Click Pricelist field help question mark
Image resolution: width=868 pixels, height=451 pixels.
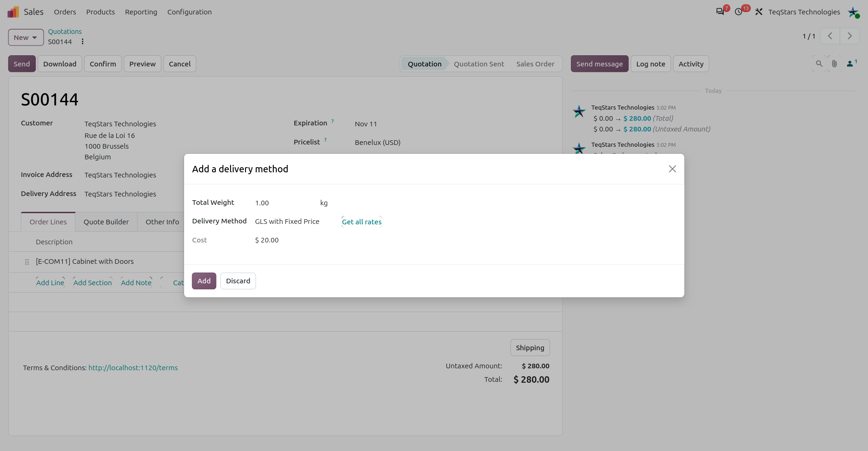[x=325, y=140]
